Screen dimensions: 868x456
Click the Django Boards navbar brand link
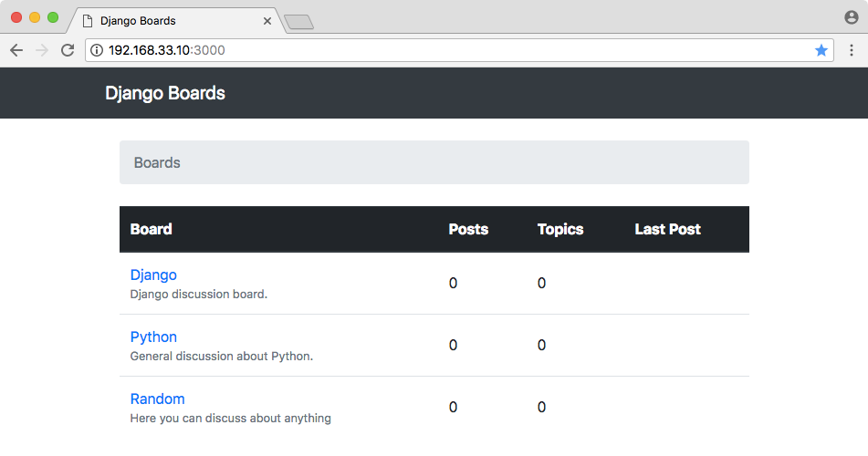click(165, 93)
